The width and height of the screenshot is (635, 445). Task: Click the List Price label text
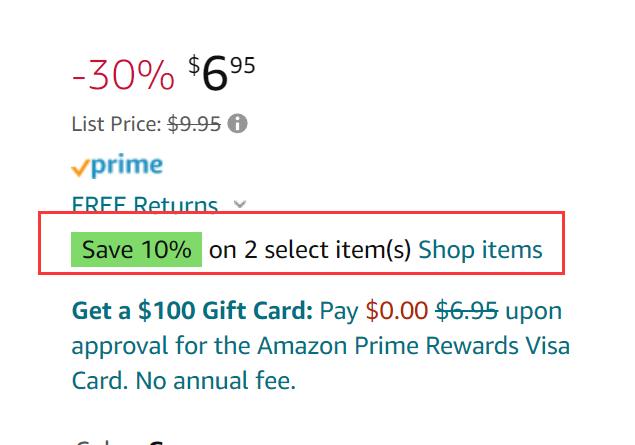117,124
